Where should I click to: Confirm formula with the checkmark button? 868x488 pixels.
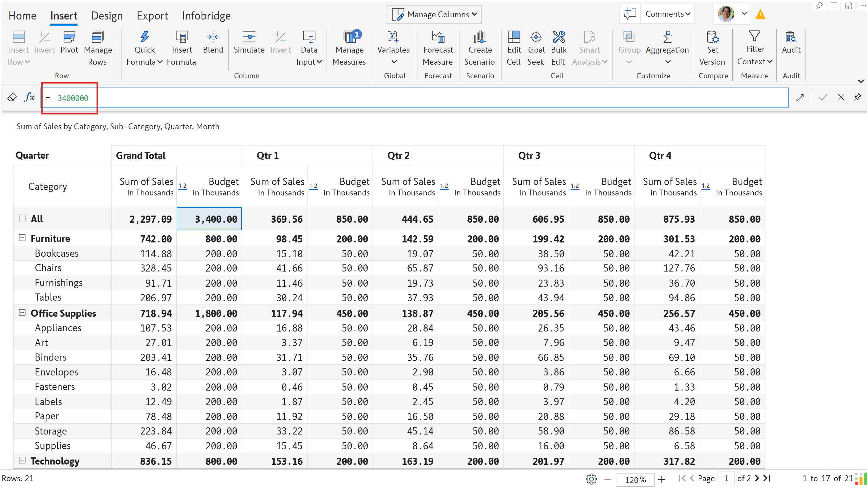click(823, 97)
